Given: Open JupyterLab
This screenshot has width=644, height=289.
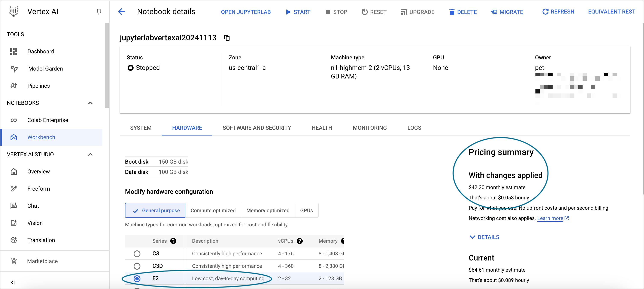Looking at the screenshot, I should tap(246, 12).
